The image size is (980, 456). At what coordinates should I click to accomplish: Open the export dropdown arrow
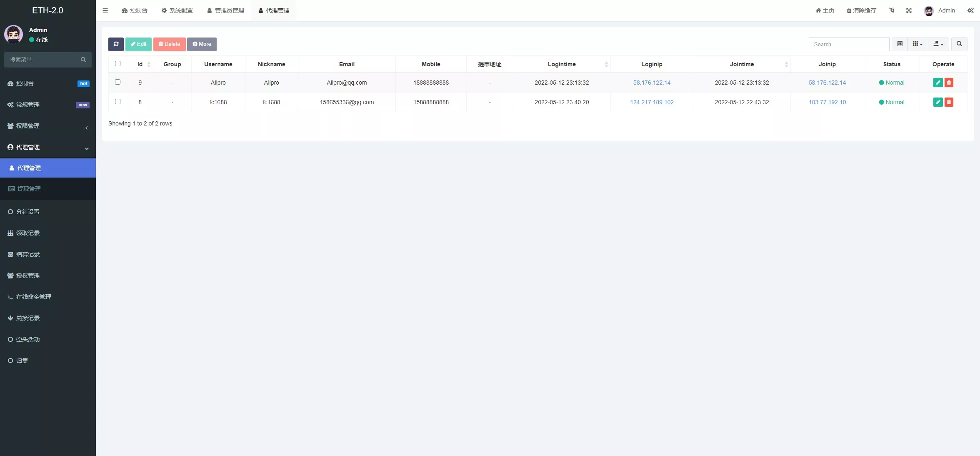(x=939, y=44)
